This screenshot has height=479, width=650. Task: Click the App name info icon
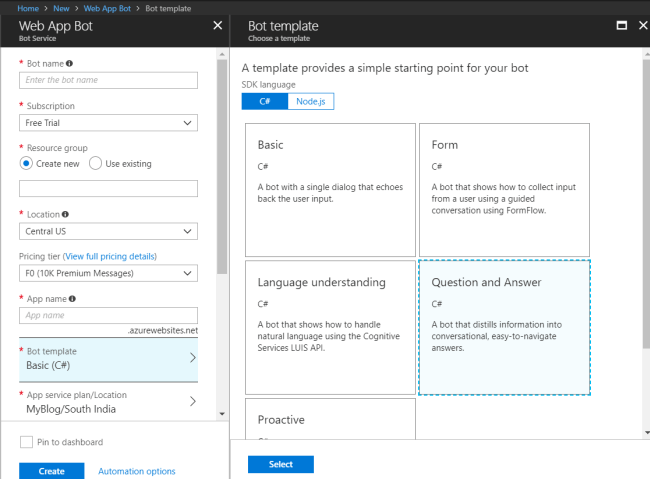tap(72, 298)
